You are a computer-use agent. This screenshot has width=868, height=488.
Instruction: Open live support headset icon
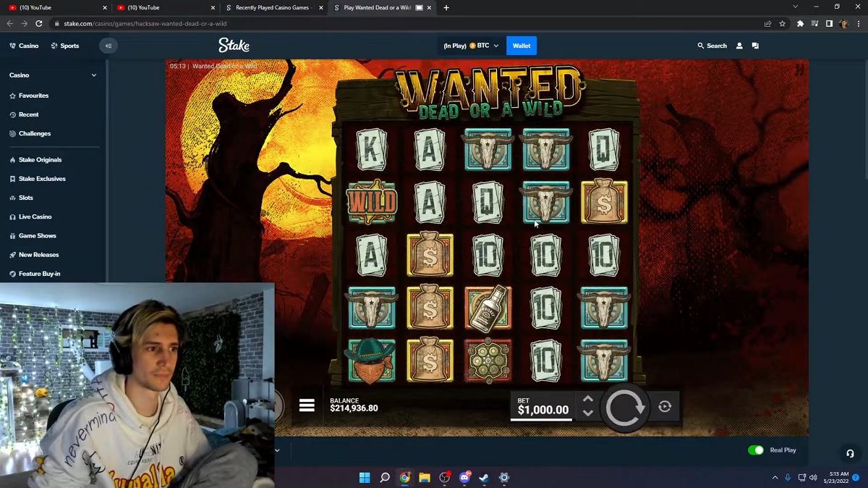(x=850, y=453)
